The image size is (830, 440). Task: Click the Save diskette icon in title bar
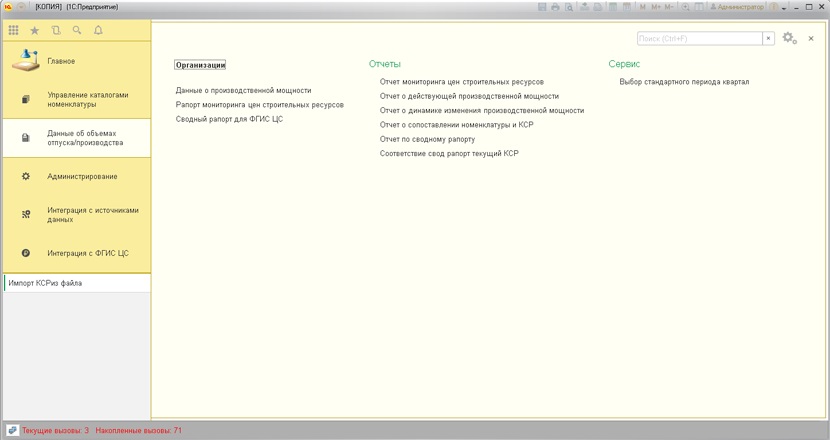pos(542,7)
